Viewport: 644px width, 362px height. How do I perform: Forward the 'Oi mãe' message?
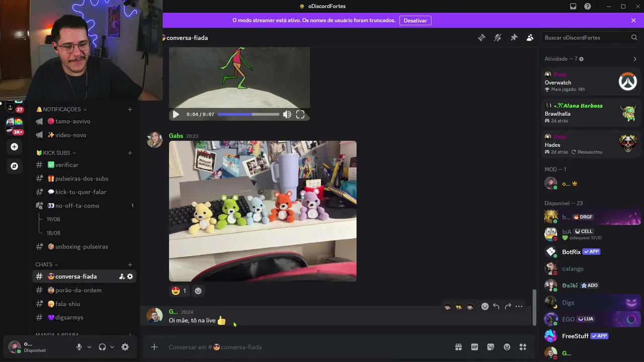coord(508,306)
